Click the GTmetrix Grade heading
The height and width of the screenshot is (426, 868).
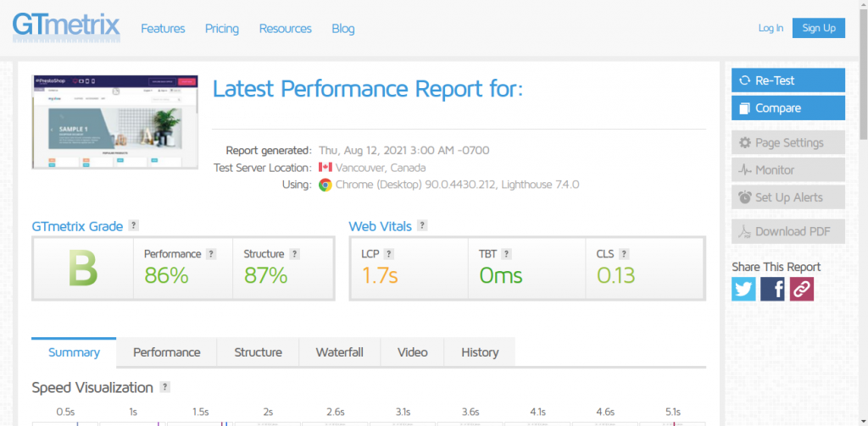[x=77, y=226]
